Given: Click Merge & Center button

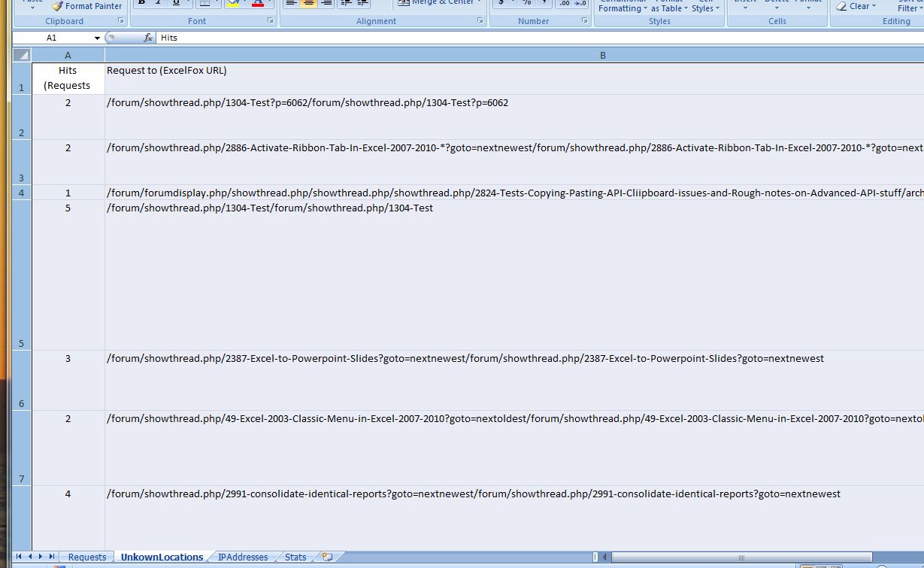Looking at the screenshot, I should coord(441,2).
